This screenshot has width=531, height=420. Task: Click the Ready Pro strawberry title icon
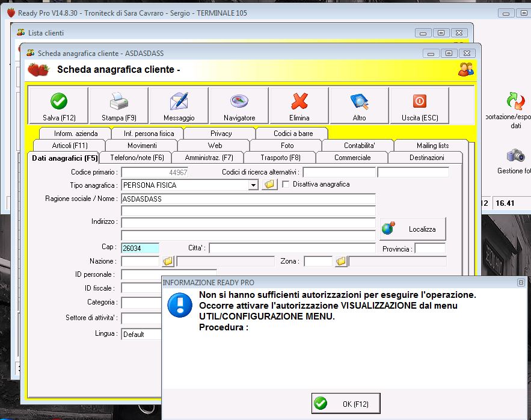(11, 13)
